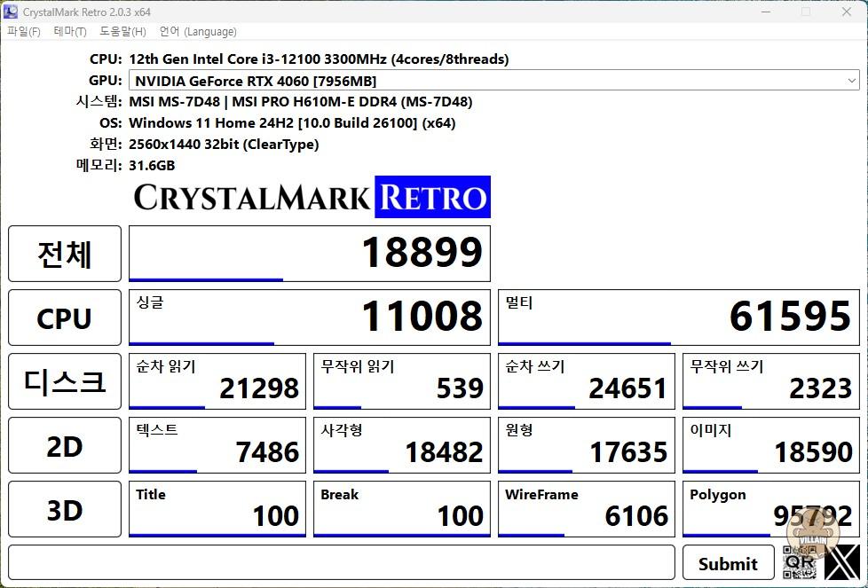Start the CPU benchmark button
Image resolution: width=868 pixels, height=588 pixels.
tap(65, 318)
